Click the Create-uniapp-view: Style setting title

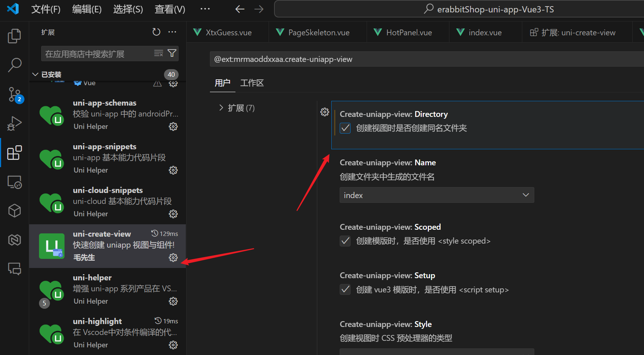pos(386,324)
